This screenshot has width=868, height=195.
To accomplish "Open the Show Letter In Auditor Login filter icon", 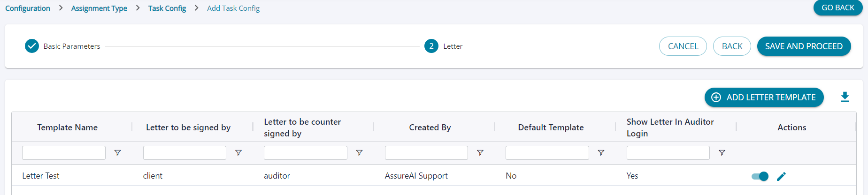I will pyautogui.click(x=722, y=153).
